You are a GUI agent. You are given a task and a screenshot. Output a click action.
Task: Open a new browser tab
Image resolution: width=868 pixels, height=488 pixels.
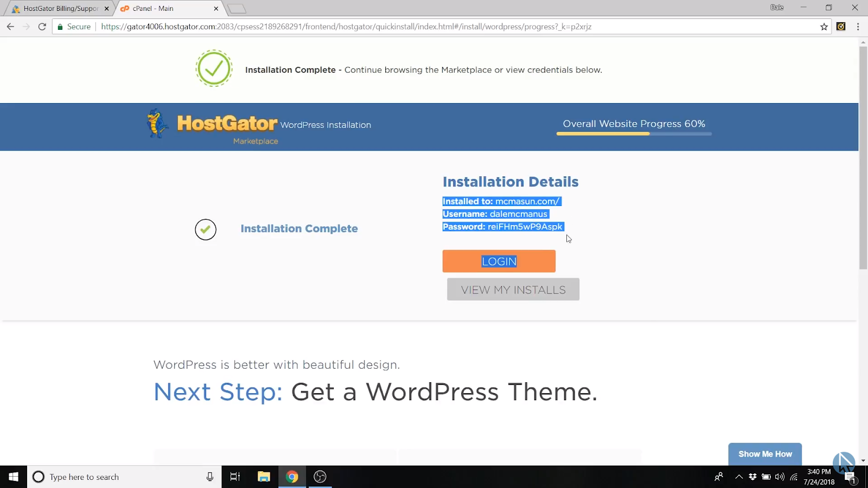237,9
